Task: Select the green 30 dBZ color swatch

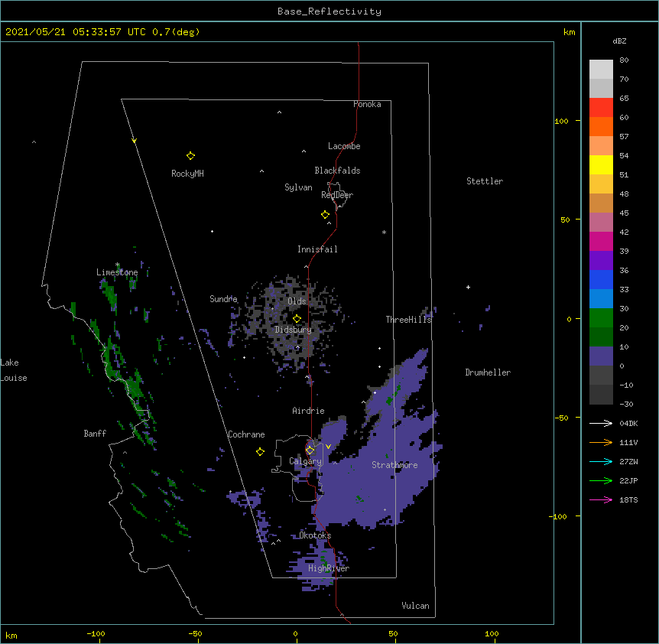Action: pos(601,318)
